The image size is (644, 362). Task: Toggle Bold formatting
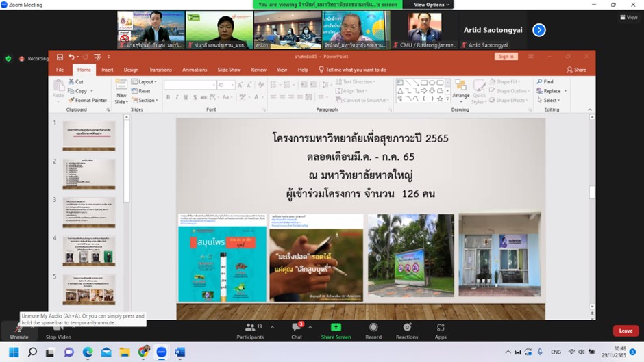tap(168, 97)
